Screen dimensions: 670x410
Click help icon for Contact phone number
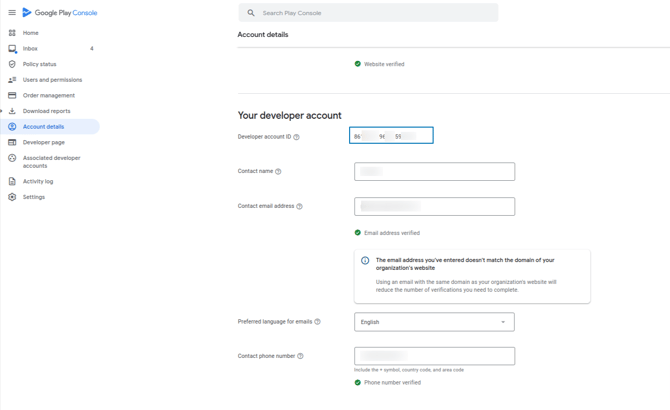[300, 356]
